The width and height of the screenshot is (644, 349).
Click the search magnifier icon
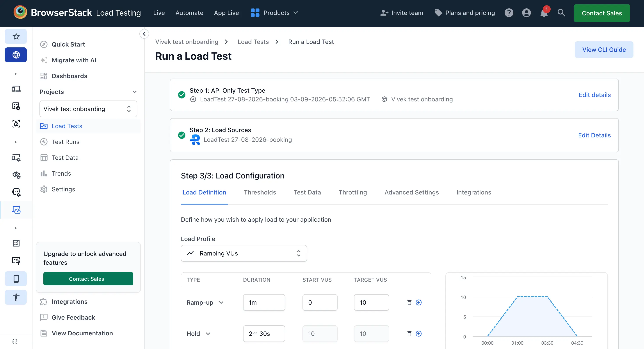point(561,13)
